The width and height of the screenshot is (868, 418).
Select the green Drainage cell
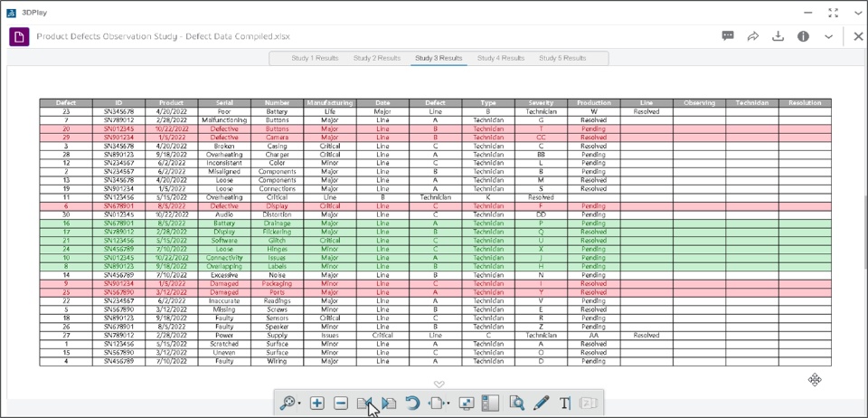click(x=277, y=223)
